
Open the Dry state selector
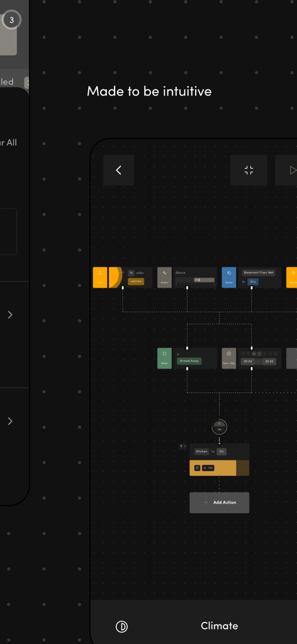point(253,282)
